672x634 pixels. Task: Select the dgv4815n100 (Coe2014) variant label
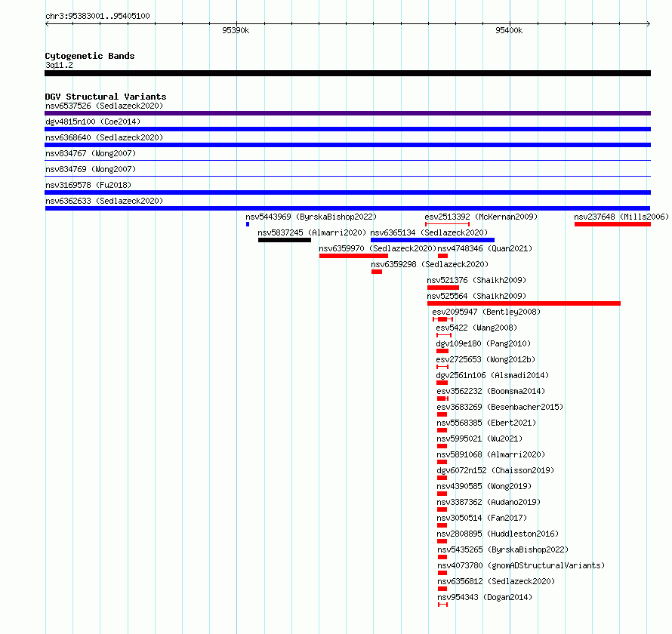[x=93, y=122]
